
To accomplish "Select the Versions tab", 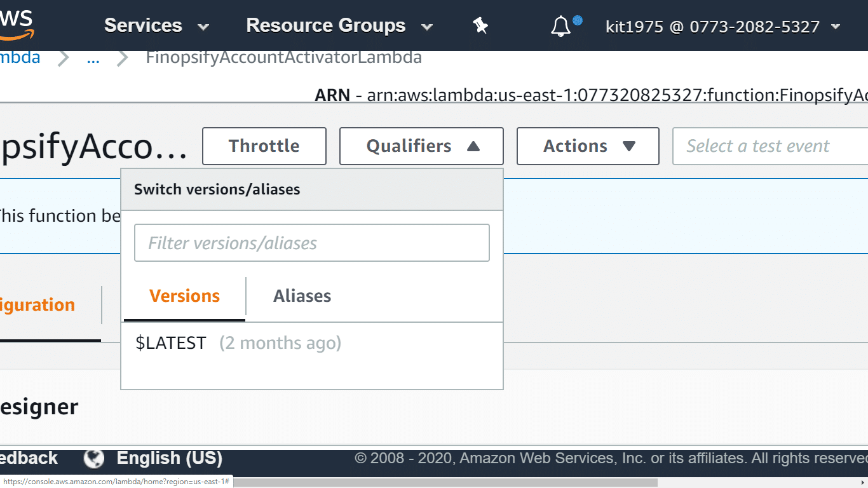I will pyautogui.click(x=184, y=295).
